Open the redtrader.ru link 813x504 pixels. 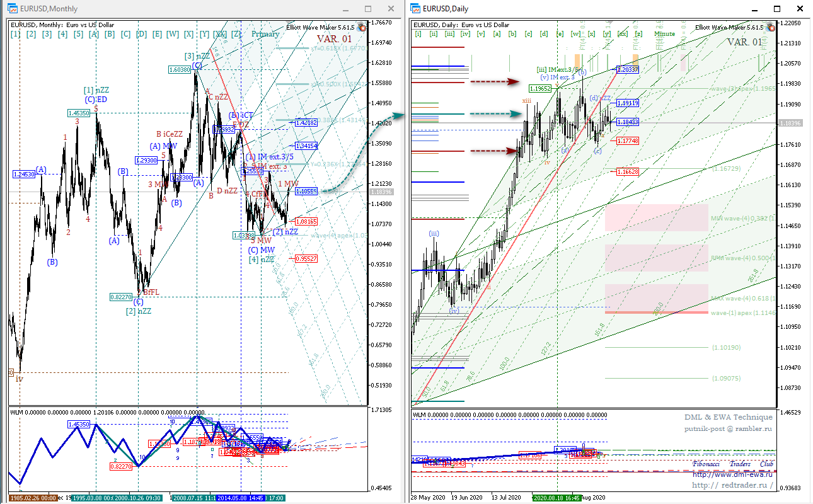(733, 485)
